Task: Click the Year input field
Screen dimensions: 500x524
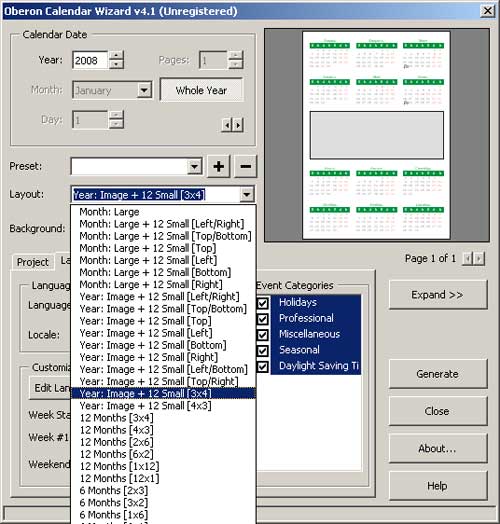Action: pos(90,60)
